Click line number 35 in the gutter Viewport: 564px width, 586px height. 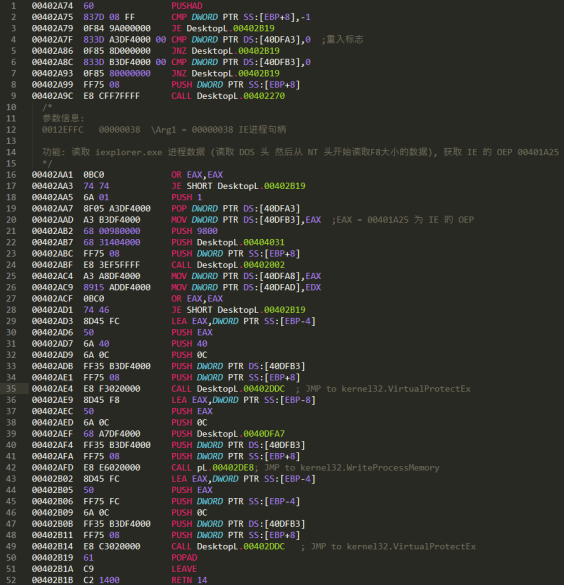click(11, 389)
